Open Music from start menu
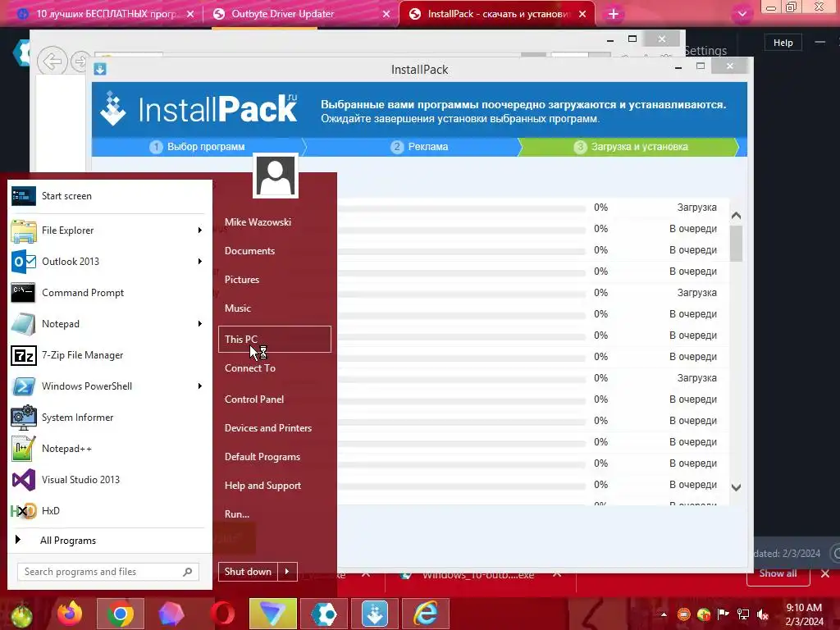Viewport: 840px width, 630px height. [238, 308]
